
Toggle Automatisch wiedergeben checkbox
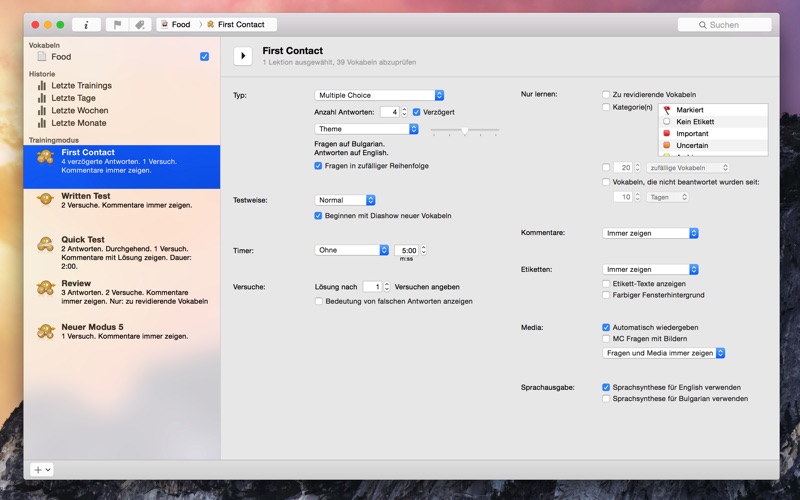coord(606,327)
